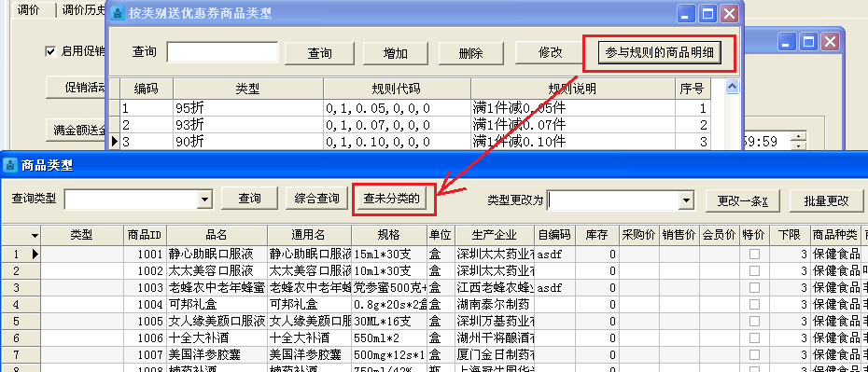Click the 规则代码 column header

coord(397,89)
